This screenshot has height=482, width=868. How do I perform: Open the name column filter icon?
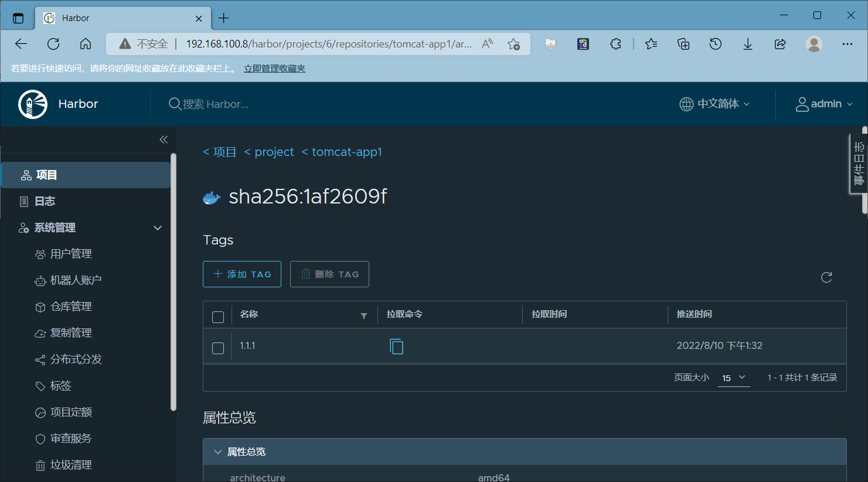364,315
